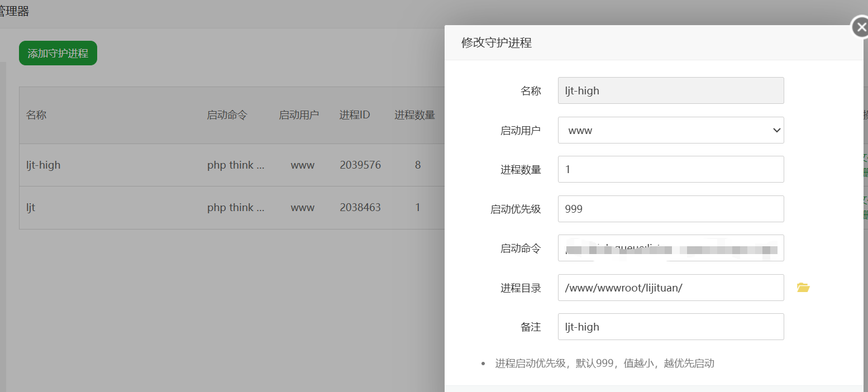Click the 备注 remark field
Image resolution: width=868 pixels, height=392 pixels.
pyautogui.click(x=670, y=327)
